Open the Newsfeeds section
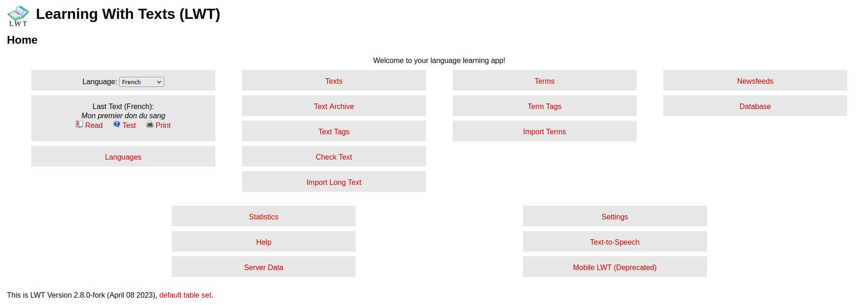 [x=755, y=81]
